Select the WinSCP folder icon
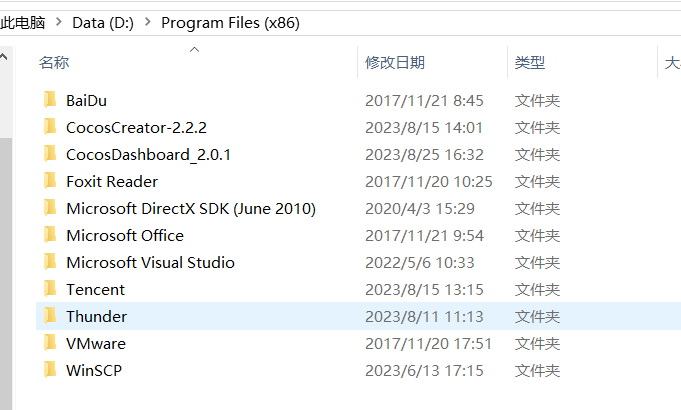 [x=49, y=370]
